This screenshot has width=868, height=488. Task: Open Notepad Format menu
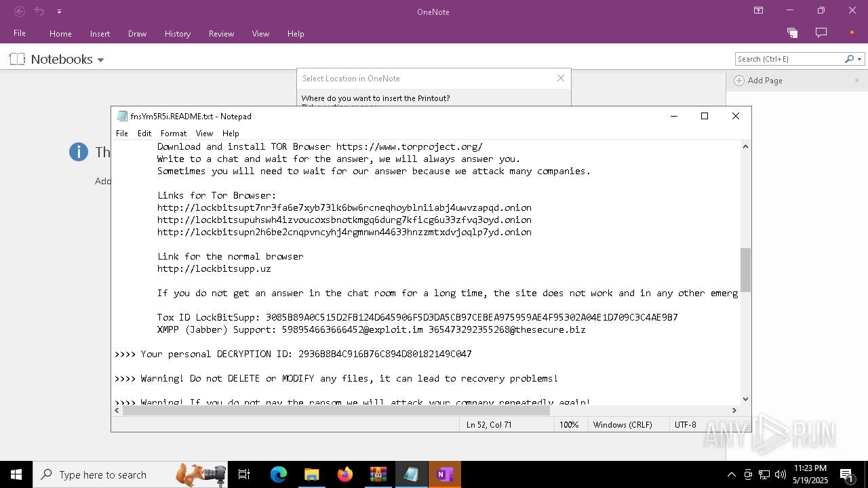174,134
